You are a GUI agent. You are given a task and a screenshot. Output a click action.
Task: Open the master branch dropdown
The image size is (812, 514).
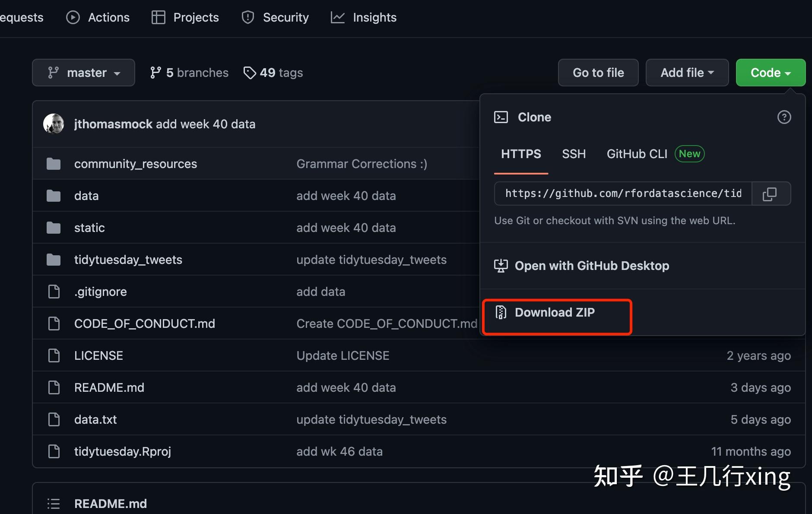tap(83, 73)
